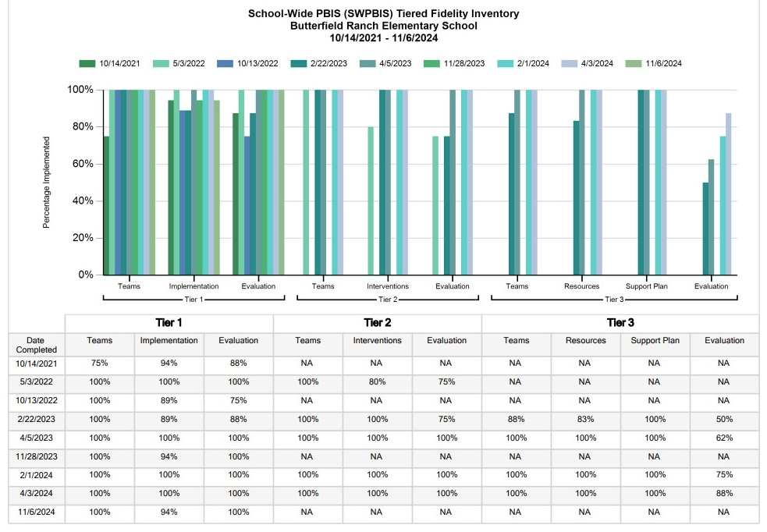Click the Butterfield Ranch Elementary School title
This screenshot has height=532, width=767.
[383, 26]
